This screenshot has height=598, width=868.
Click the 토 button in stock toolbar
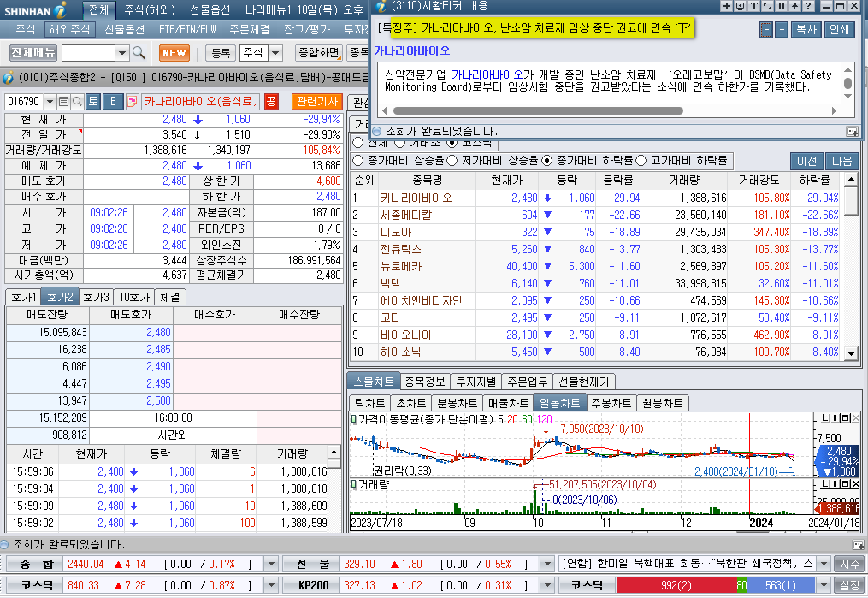93,101
